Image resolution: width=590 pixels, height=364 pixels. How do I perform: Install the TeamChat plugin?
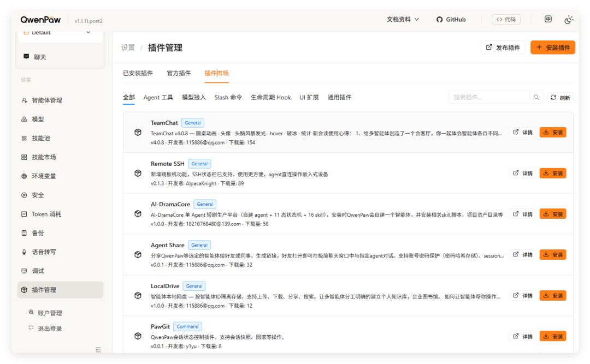click(553, 133)
